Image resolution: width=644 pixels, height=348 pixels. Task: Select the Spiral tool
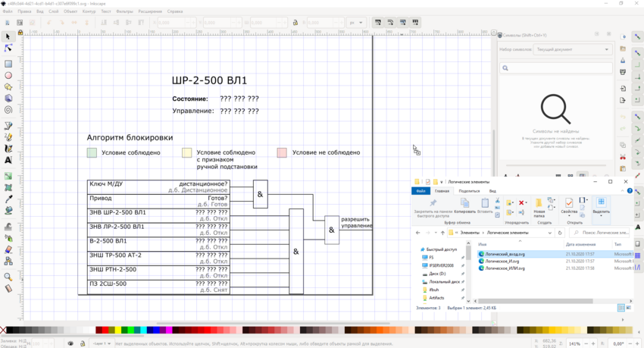[8, 110]
